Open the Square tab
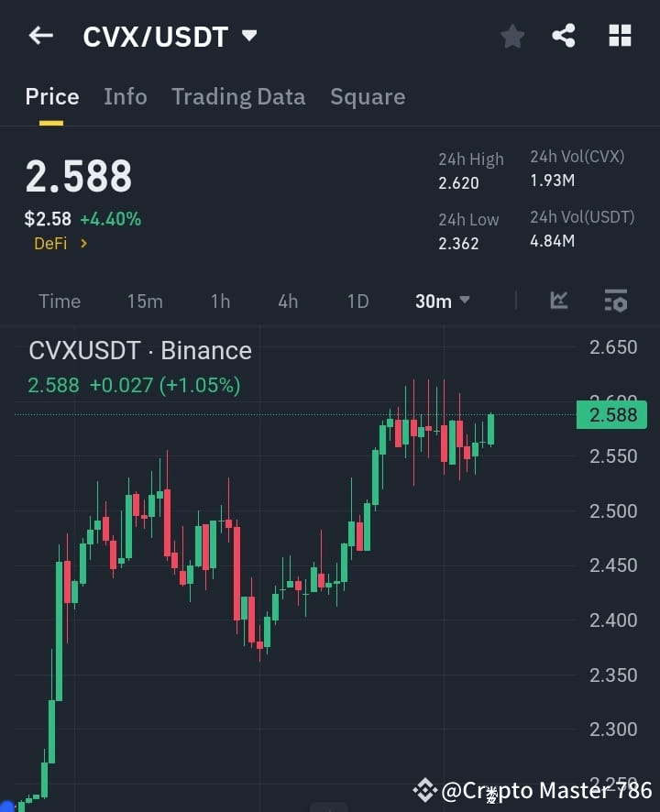The height and width of the screenshot is (812, 660). pyautogui.click(x=368, y=96)
